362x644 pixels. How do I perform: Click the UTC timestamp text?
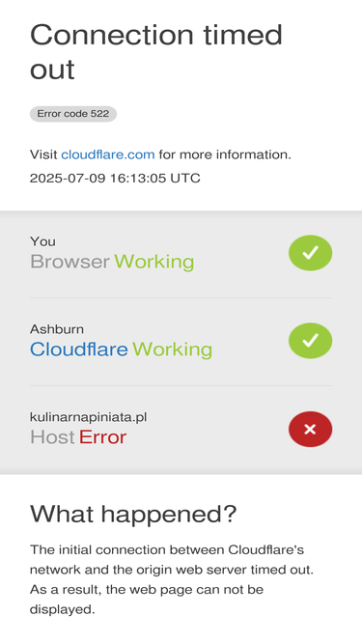tap(115, 178)
